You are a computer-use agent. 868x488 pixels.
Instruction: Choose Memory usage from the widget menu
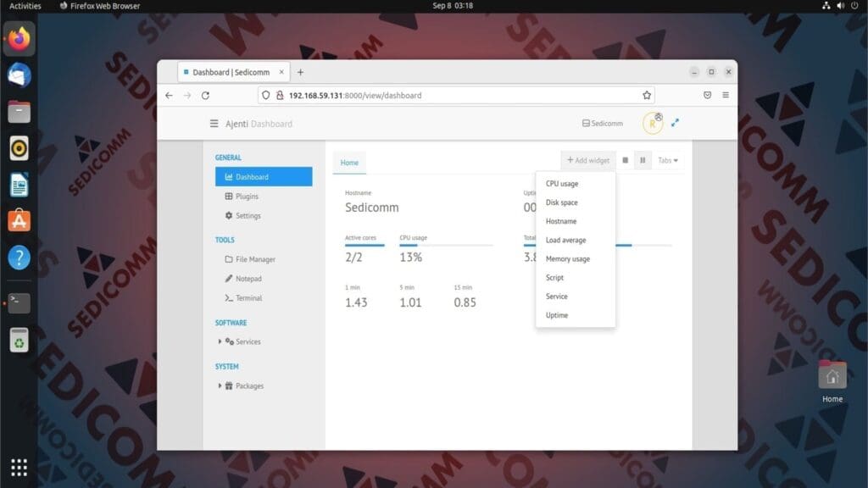pos(568,258)
